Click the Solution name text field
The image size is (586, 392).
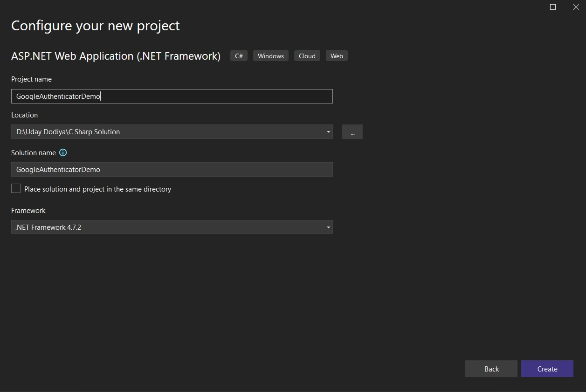point(172,169)
